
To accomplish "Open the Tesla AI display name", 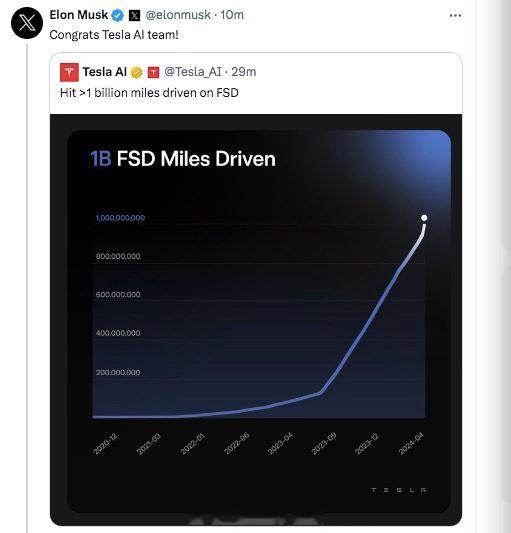I will click(x=104, y=72).
